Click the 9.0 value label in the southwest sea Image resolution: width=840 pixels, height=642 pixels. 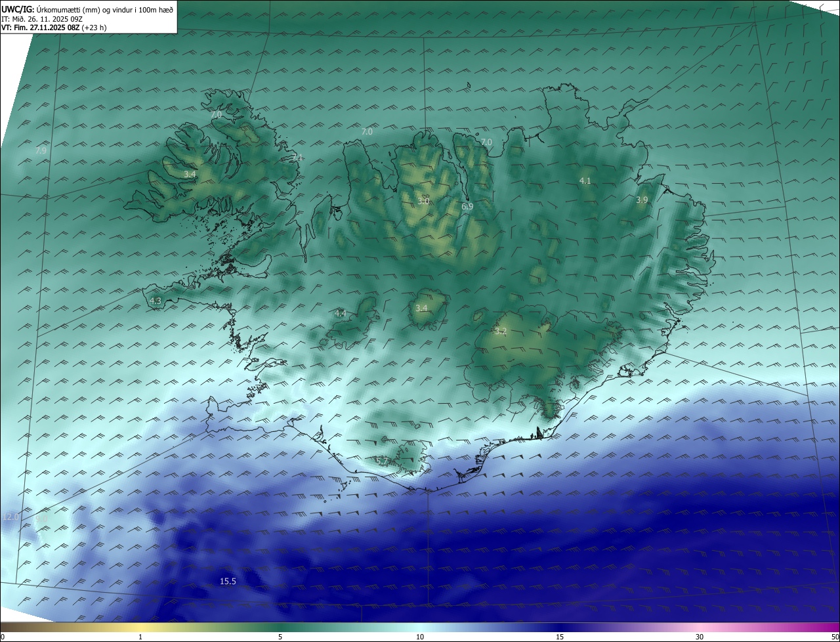41,519
